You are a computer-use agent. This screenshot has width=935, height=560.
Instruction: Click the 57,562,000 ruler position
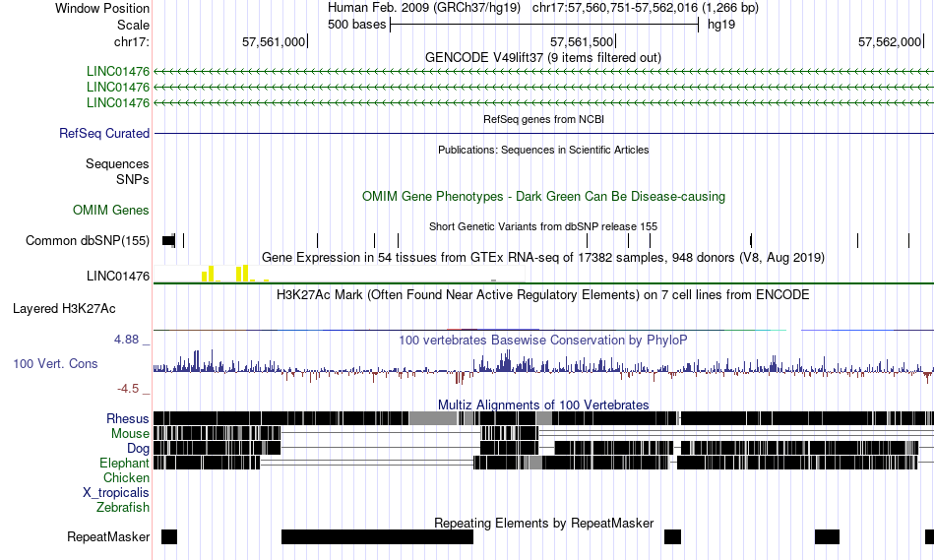click(890, 41)
